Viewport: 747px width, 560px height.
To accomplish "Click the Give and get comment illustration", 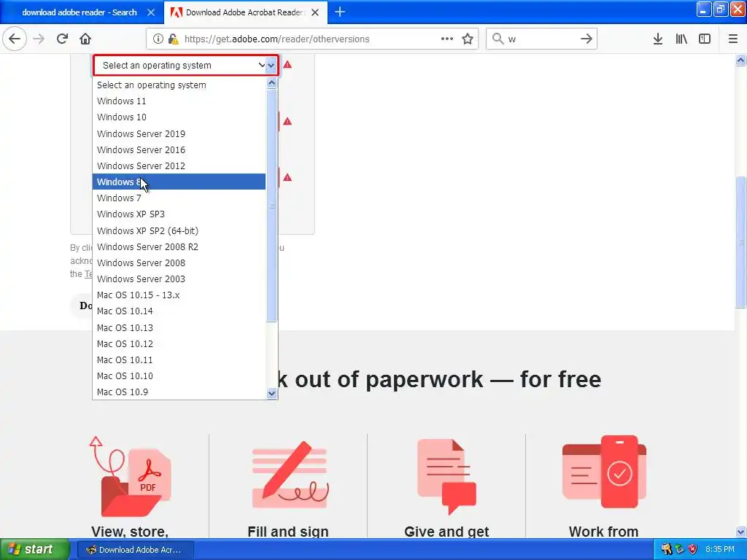I will (446, 477).
